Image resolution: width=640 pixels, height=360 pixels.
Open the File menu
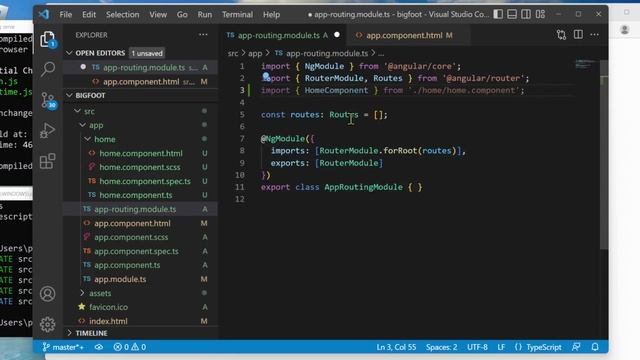(65, 15)
